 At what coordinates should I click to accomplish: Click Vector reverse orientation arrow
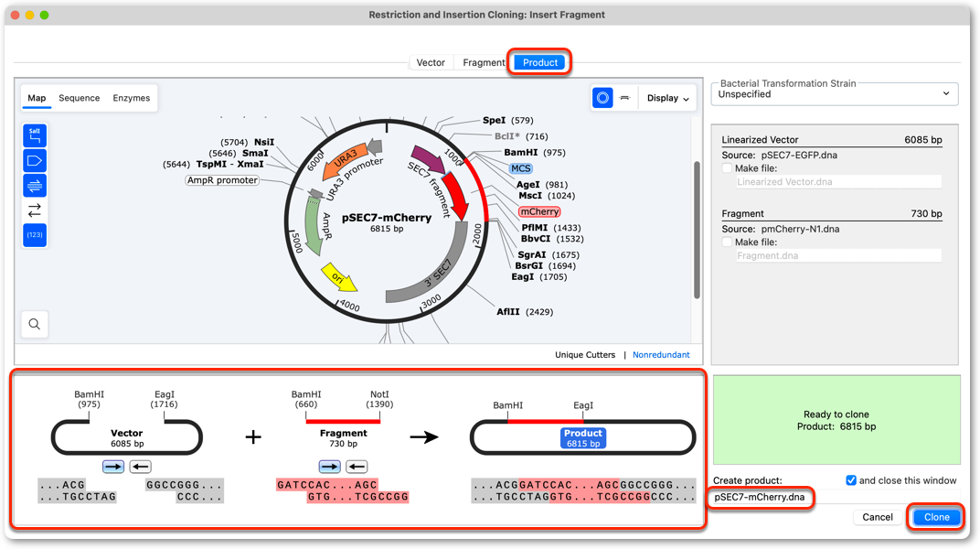click(140, 467)
